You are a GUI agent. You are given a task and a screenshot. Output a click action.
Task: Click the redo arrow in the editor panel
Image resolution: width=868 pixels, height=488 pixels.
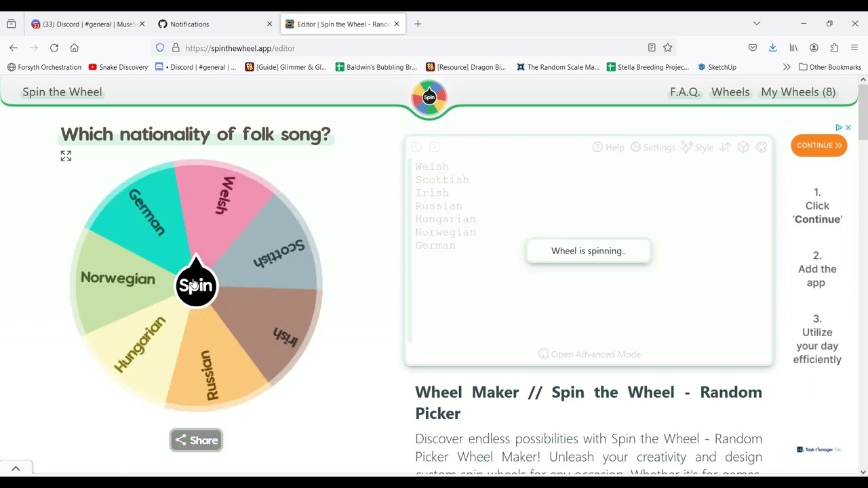[x=435, y=147]
